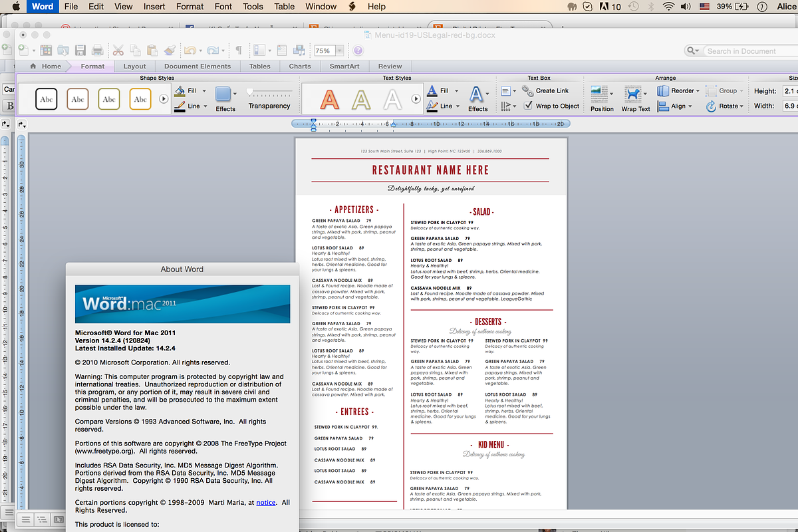Pick the orange-bordered Abc shape style

pyautogui.click(x=140, y=99)
